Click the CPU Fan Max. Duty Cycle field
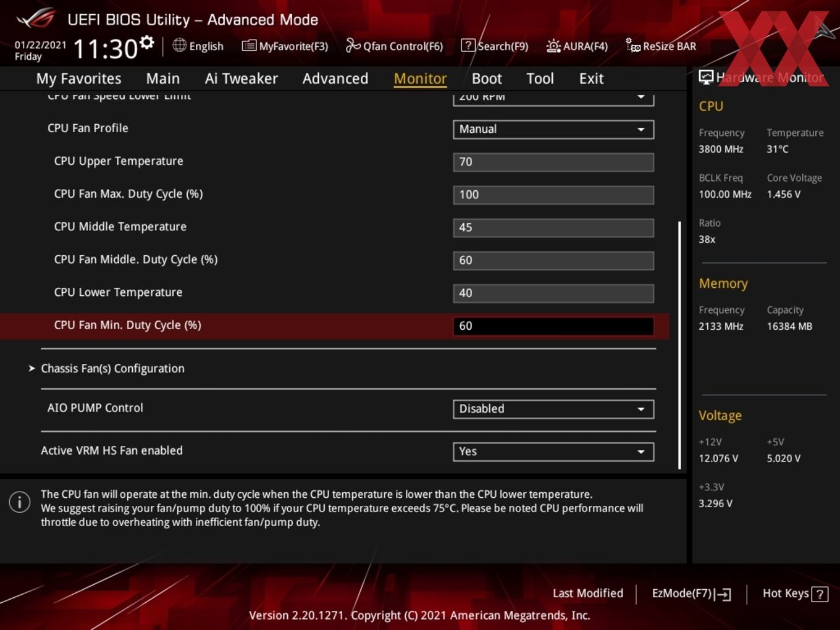This screenshot has height=630, width=840. click(553, 195)
